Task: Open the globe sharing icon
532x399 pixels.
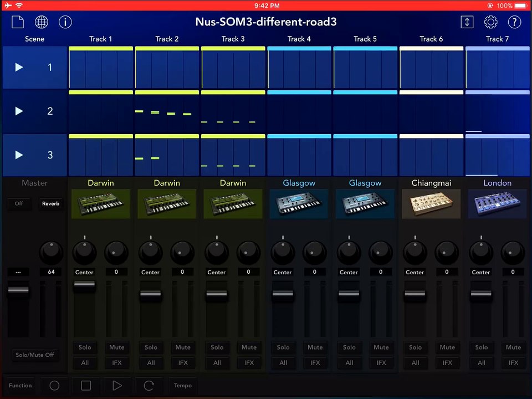Action: click(42, 22)
